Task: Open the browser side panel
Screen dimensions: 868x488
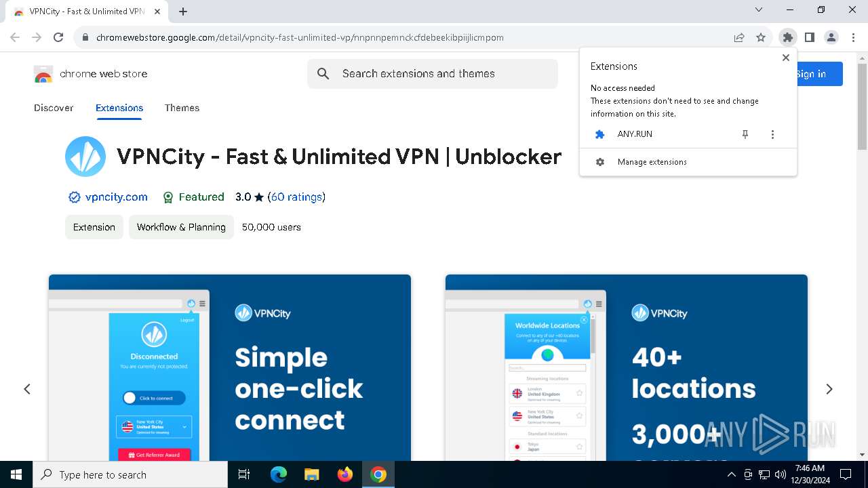Action: [x=809, y=37]
